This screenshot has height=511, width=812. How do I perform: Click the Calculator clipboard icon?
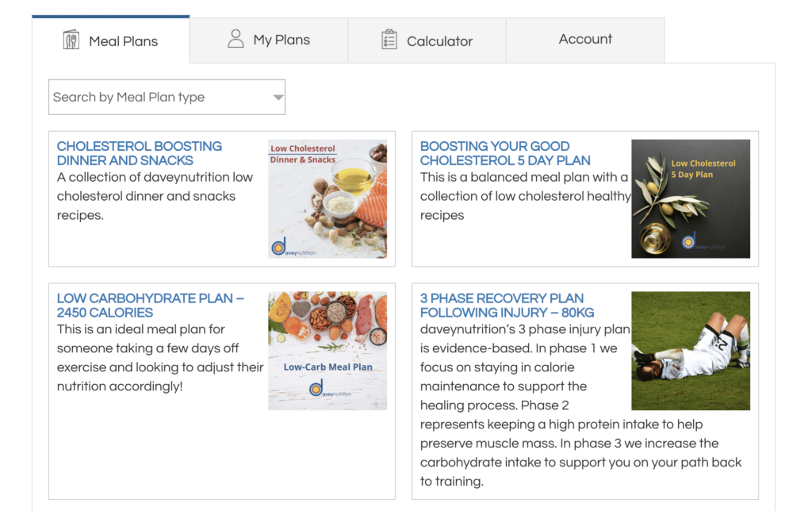pyautogui.click(x=389, y=40)
